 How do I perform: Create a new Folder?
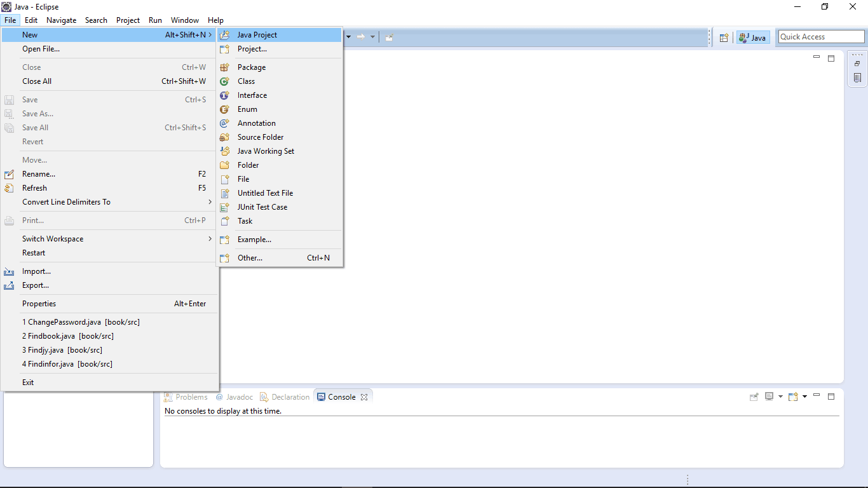280,165
